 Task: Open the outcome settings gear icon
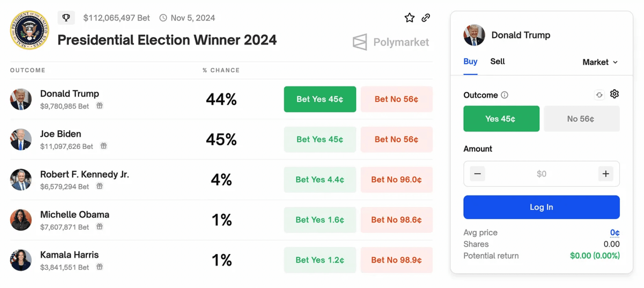[x=614, y=94]
